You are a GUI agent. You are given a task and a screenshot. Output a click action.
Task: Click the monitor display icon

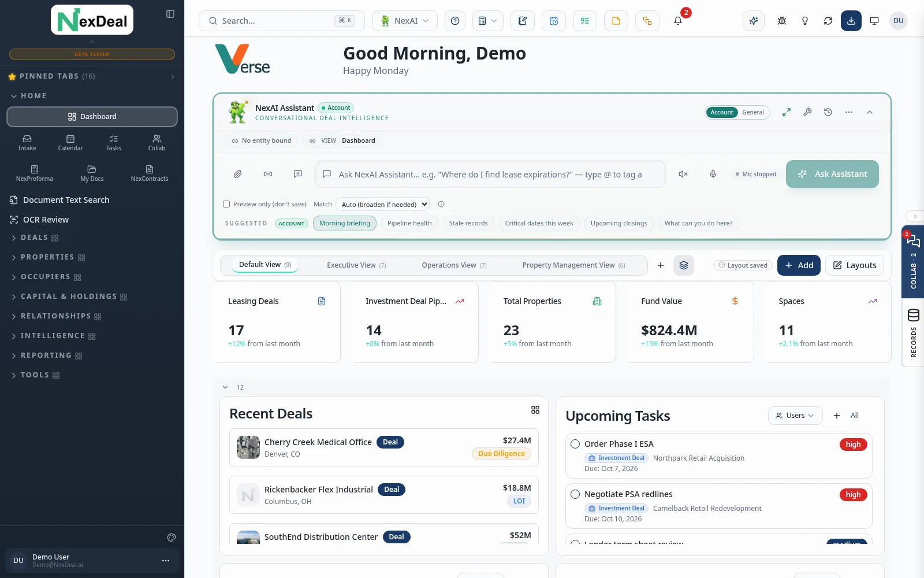874,21
